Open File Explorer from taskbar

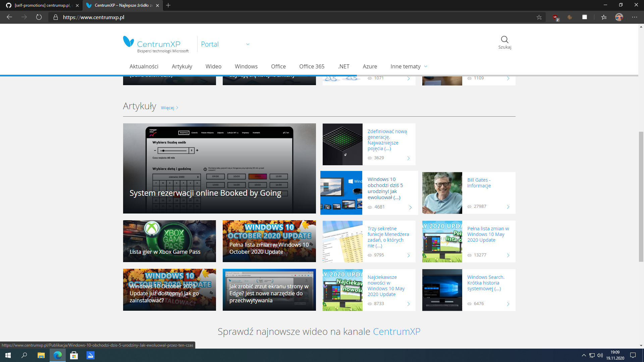coord(41,355)
